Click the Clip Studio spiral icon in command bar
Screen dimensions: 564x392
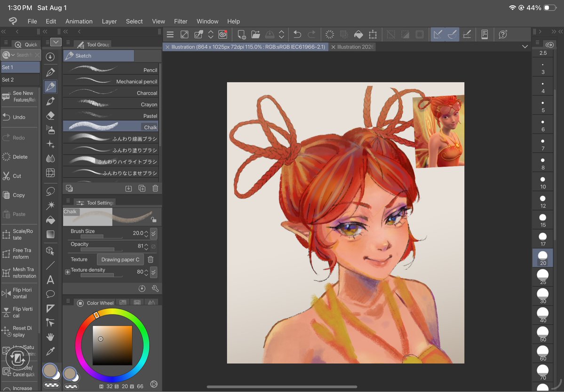[223, 34]
